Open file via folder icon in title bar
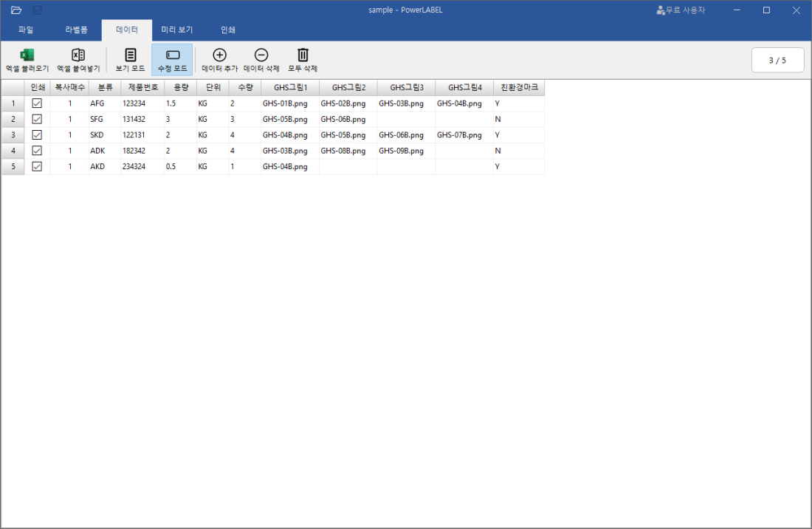This screenshot has width=812, height=529. pos(16,10)
